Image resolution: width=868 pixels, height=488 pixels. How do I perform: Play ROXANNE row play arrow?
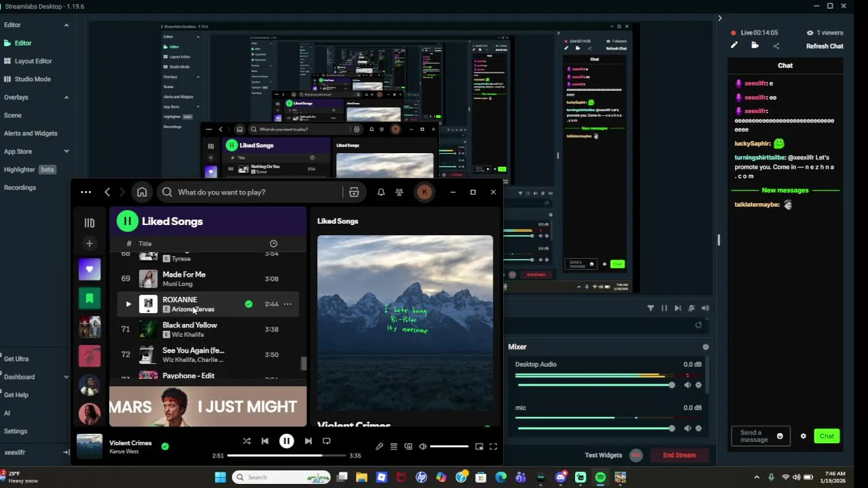click(128, 304)
